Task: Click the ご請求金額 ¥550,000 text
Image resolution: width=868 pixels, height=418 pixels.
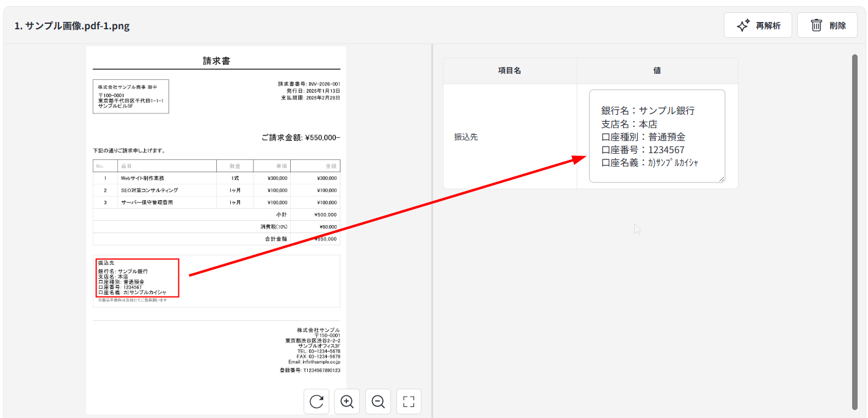Action: point(301,138)
